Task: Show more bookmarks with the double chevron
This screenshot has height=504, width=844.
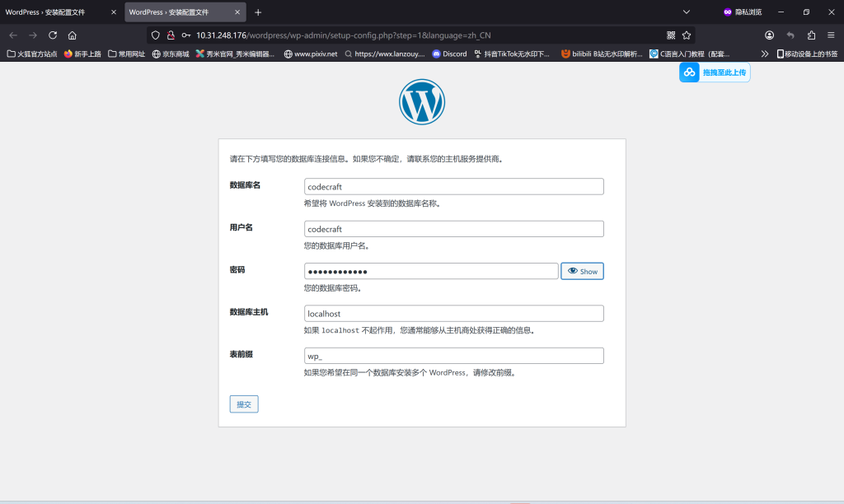Action: 765,54
